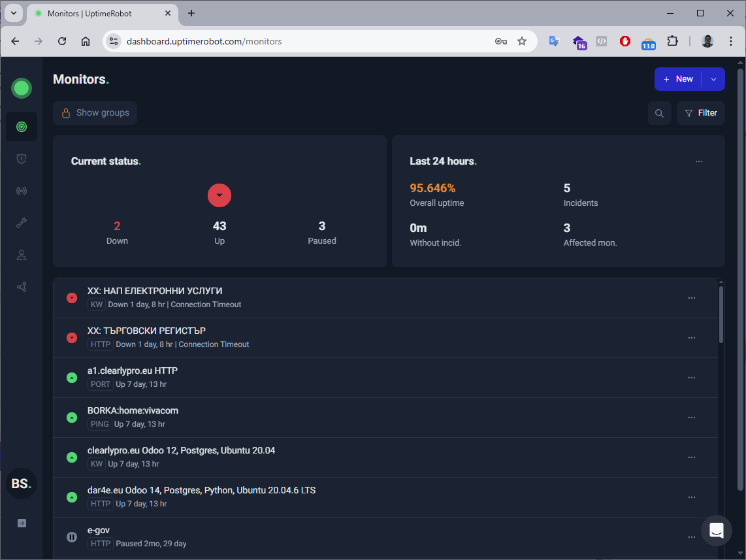Open the Status Pages broadcast icon
Image resolution: width=746 pixels, height=560 pixels.
pyautogui.click(x=21, y=190)
